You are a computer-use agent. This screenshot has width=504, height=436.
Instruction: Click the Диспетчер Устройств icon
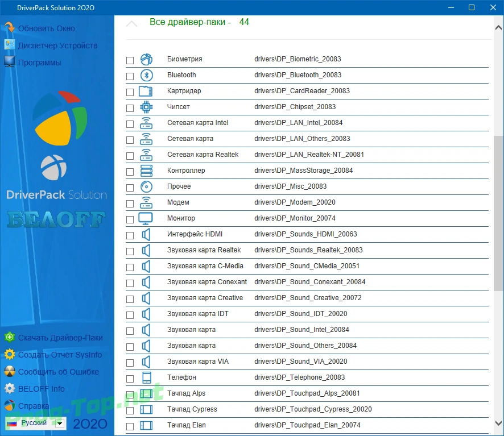click(9, 45)
